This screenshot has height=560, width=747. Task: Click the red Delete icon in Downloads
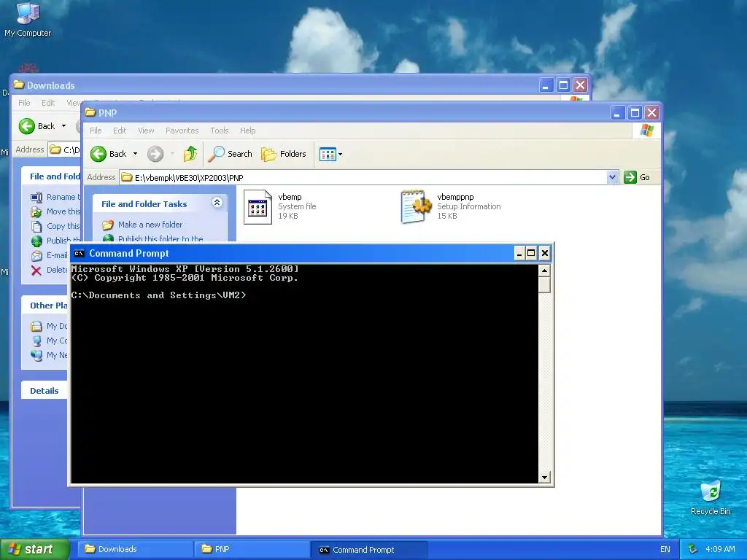point(36,271)
